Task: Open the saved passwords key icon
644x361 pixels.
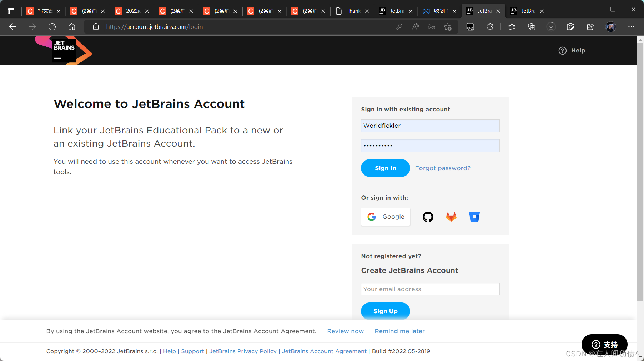Action: 399,27
